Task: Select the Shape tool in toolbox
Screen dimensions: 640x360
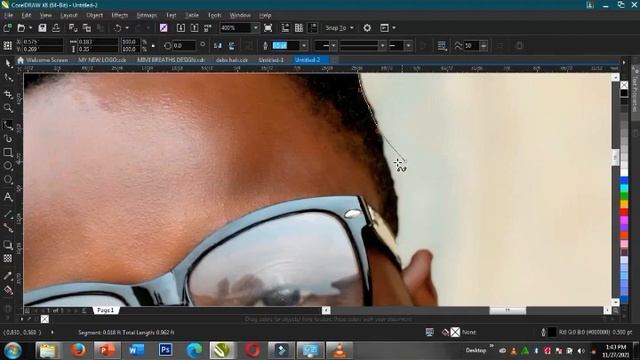Action: click(8, 78)
